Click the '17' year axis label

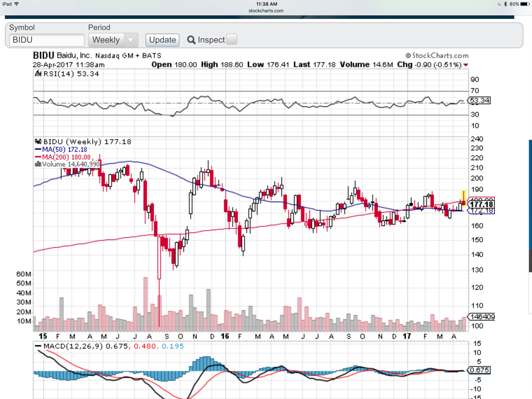407,336
